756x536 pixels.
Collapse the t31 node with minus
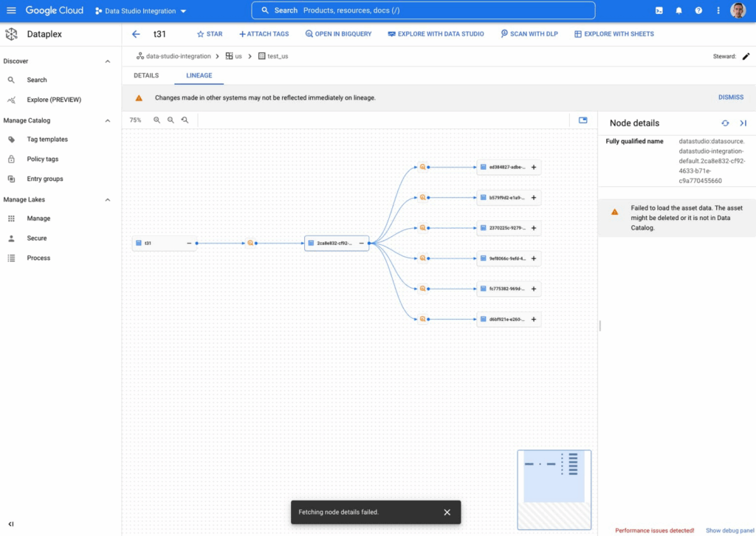189,243
